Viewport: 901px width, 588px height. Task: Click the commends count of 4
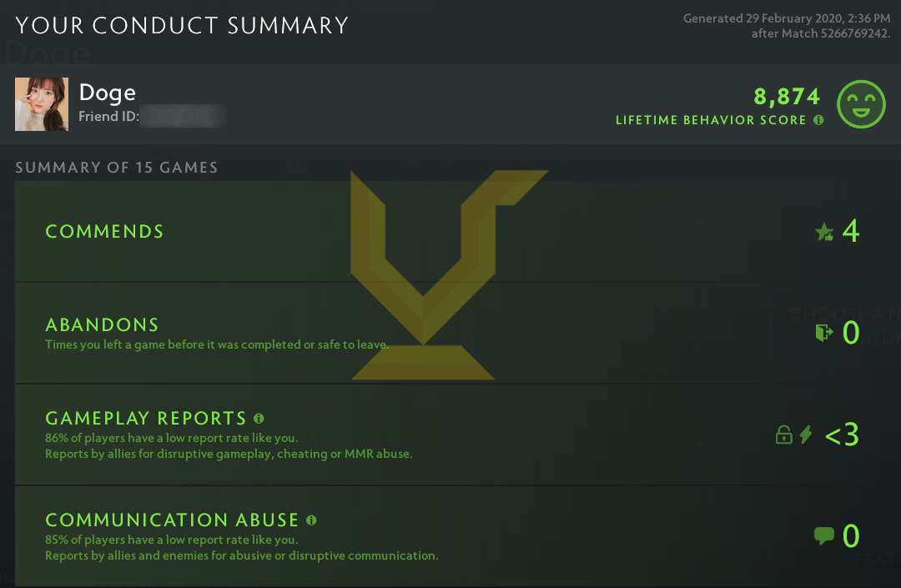pos(850,231)
